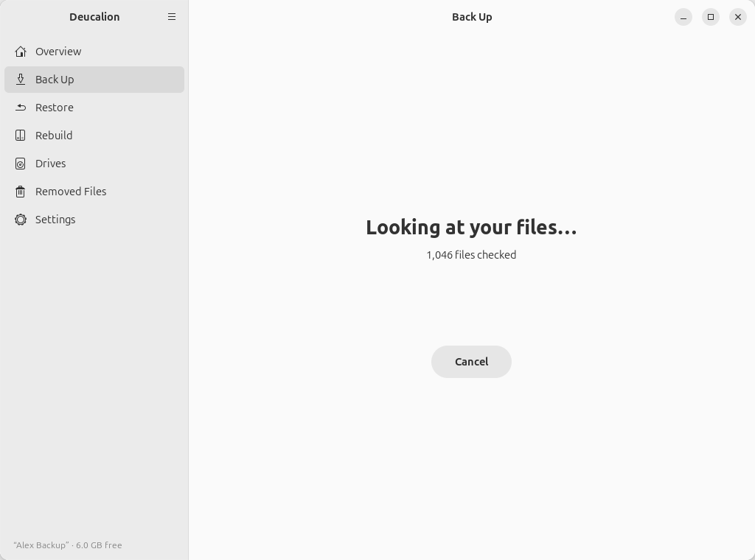Screen dimensions: 755x560
Task: Go to the Overview page
Action: [94, 52]
